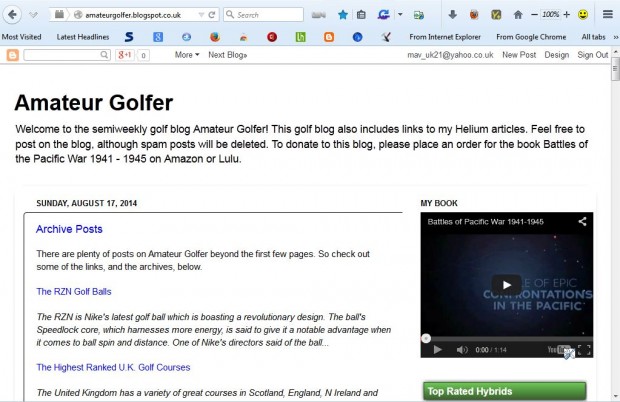Go back with the browser back arrow
The width and height of the screenshot is (620, 402).
pos(12,15)
